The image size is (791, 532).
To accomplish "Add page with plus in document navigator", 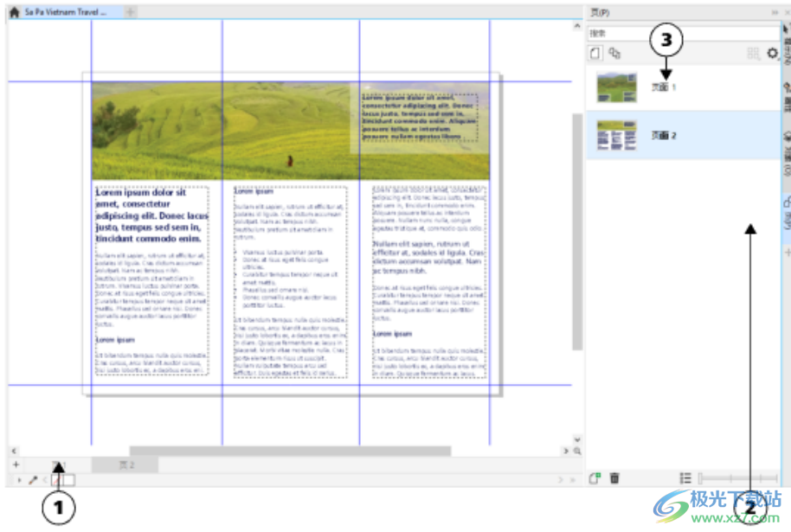I will 16,465.
